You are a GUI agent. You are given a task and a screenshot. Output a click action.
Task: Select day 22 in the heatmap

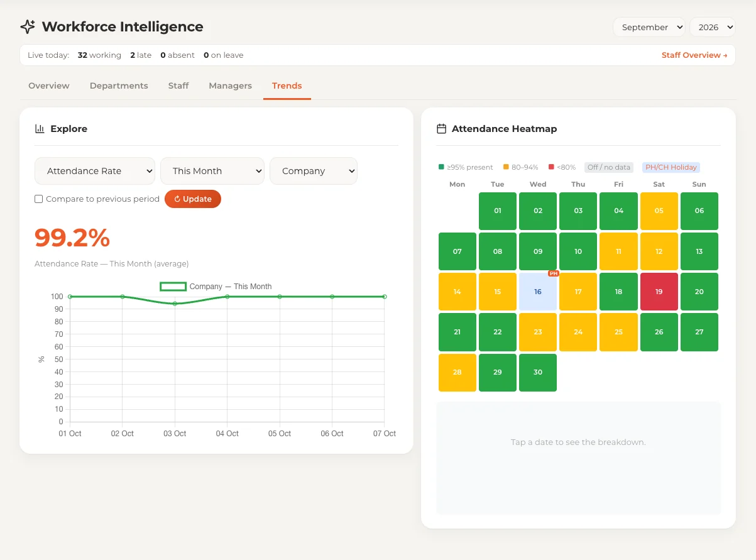(x=498, y=332)
